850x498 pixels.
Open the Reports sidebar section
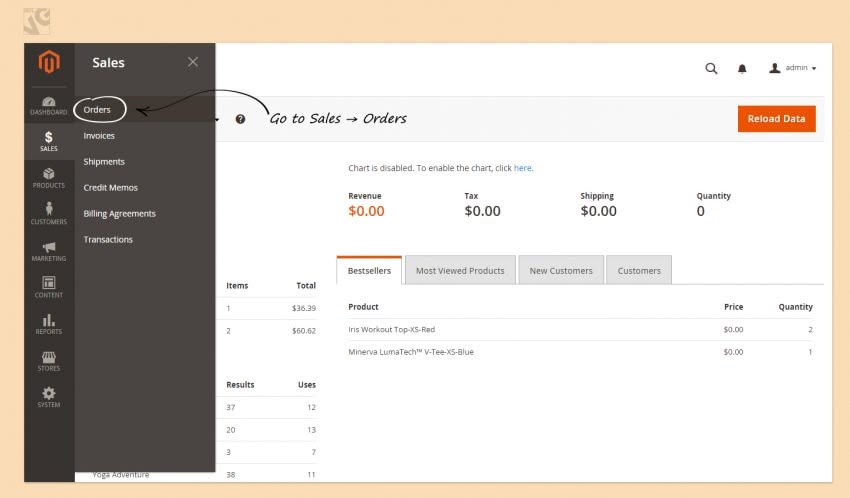[49, 324]
